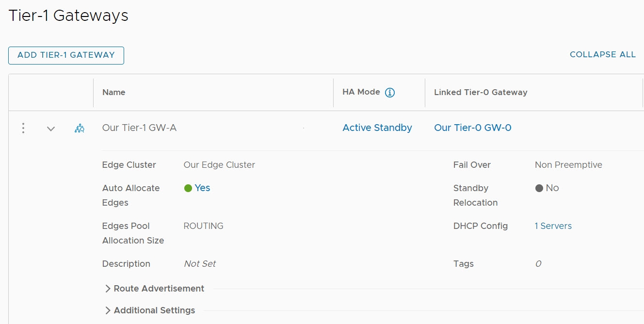
Task: Click the Collapse All link
Action: [x=602, y=54]
